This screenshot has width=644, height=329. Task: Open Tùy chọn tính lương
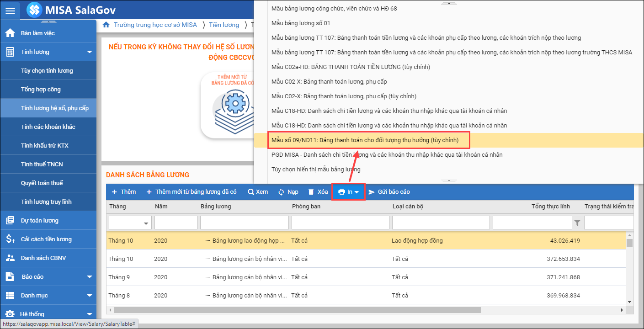48,70
